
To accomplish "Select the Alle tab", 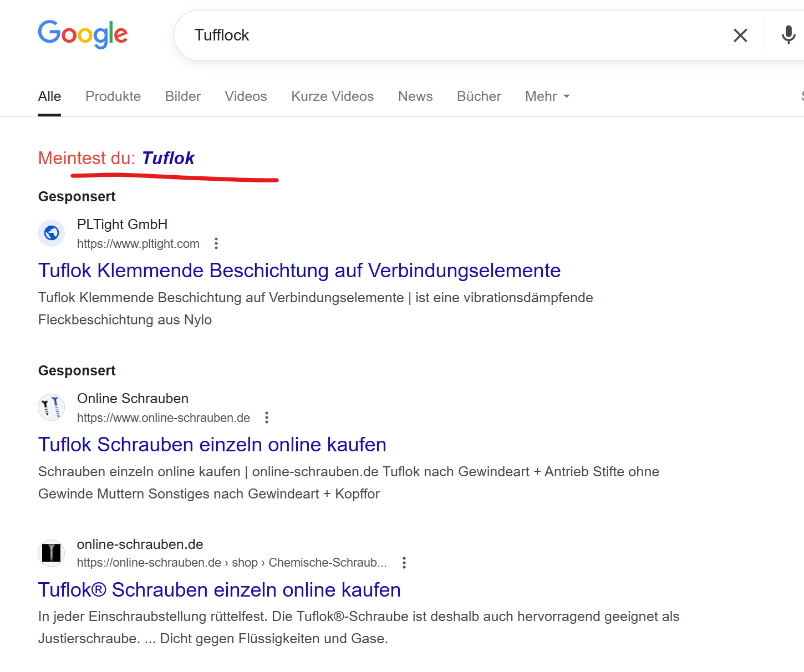I will tap(49, 96).
